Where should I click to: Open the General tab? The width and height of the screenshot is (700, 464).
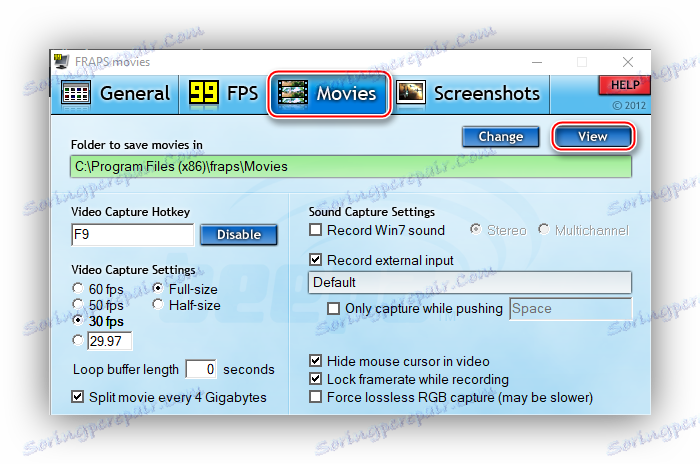pyautogui.click(x=116, y=93)
